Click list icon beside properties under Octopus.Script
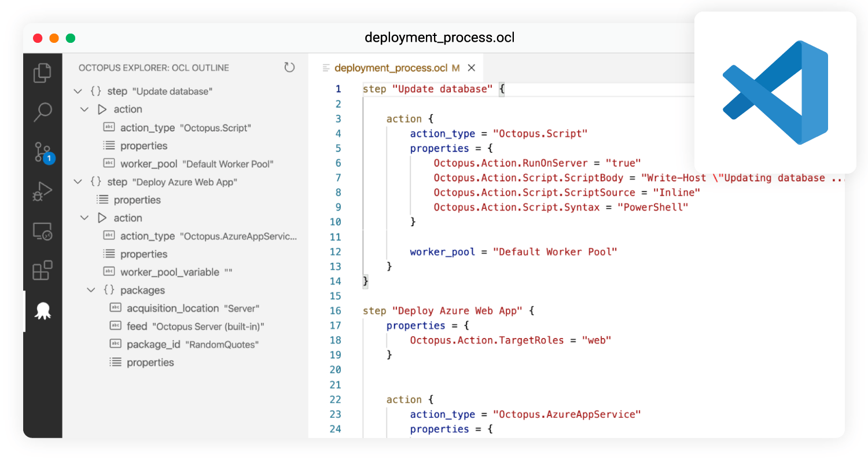Image resolution: width=868 pixels, height=463 pixels. pyautogui.click(x=109, y=146)
